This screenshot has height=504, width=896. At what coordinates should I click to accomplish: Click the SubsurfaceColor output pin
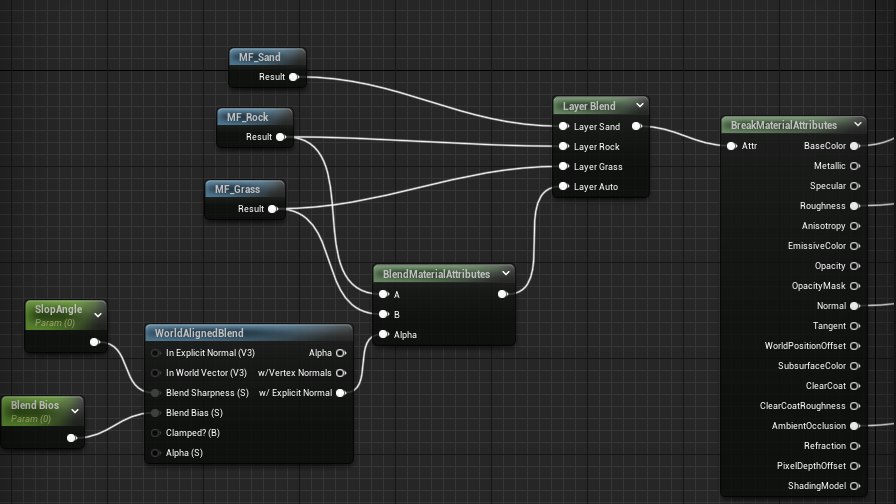point(855,366)
